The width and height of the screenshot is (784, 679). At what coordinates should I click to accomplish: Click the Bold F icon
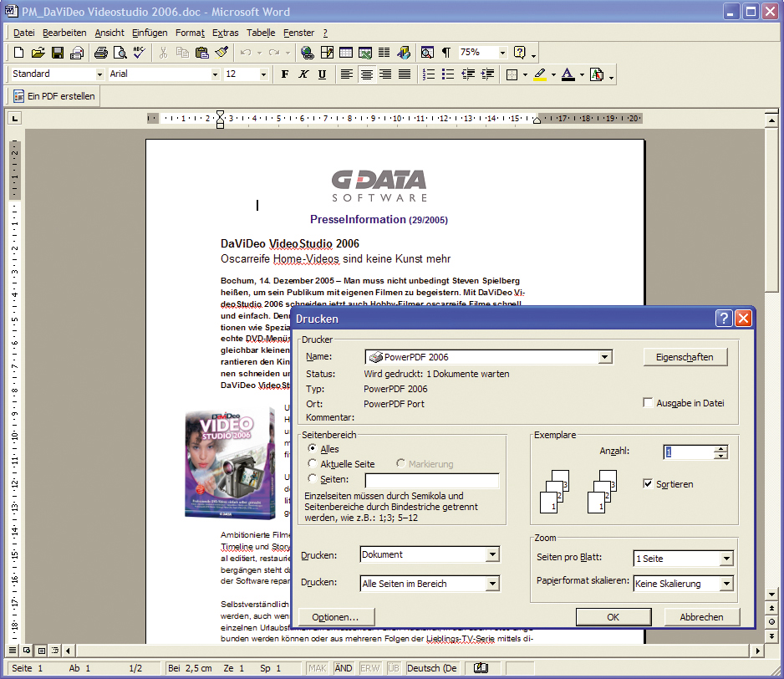284,74
